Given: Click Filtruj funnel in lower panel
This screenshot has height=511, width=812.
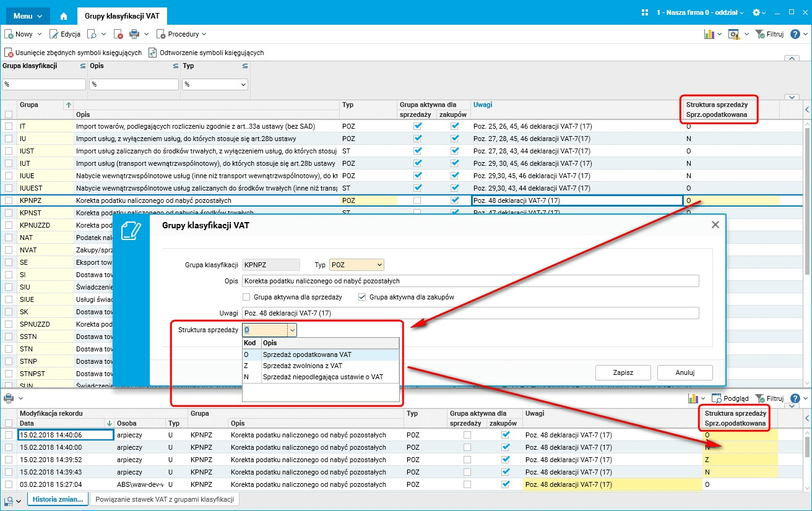Looking at the screenshot, I should pyautogui.click(x=760, y=398).
